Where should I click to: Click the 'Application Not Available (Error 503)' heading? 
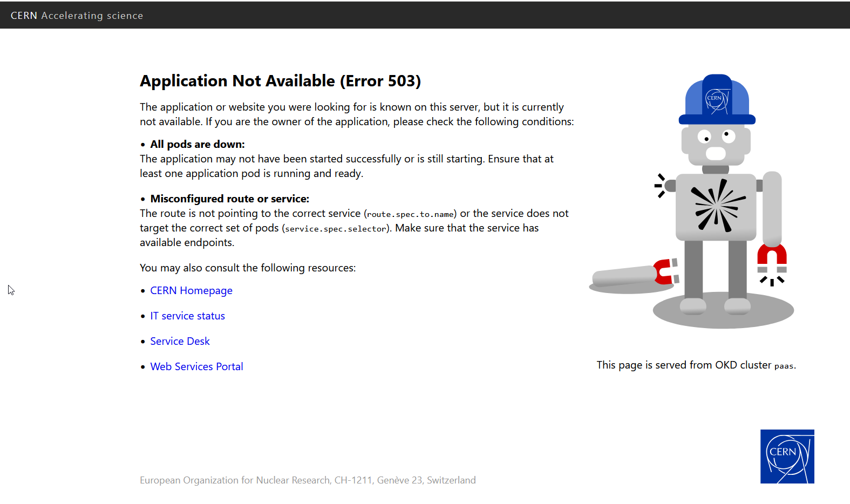pos(280,81)
